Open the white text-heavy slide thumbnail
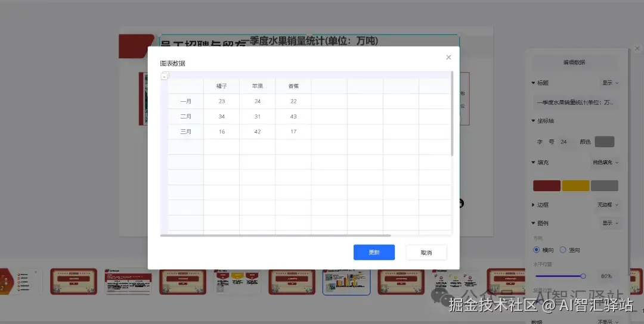 pyautogui.click(x=128, y=282)
